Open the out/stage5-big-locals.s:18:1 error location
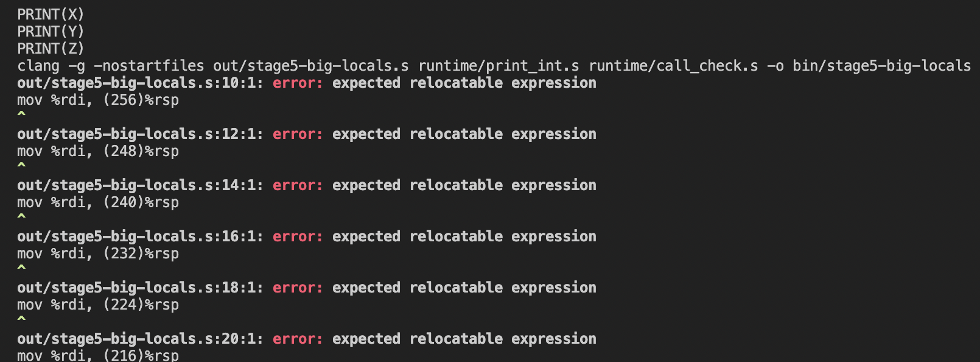The image size is (980, 362). click(140, 288)
